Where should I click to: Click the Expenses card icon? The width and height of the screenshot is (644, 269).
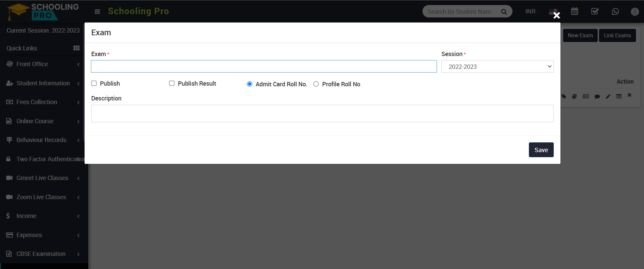pos(9,235)
